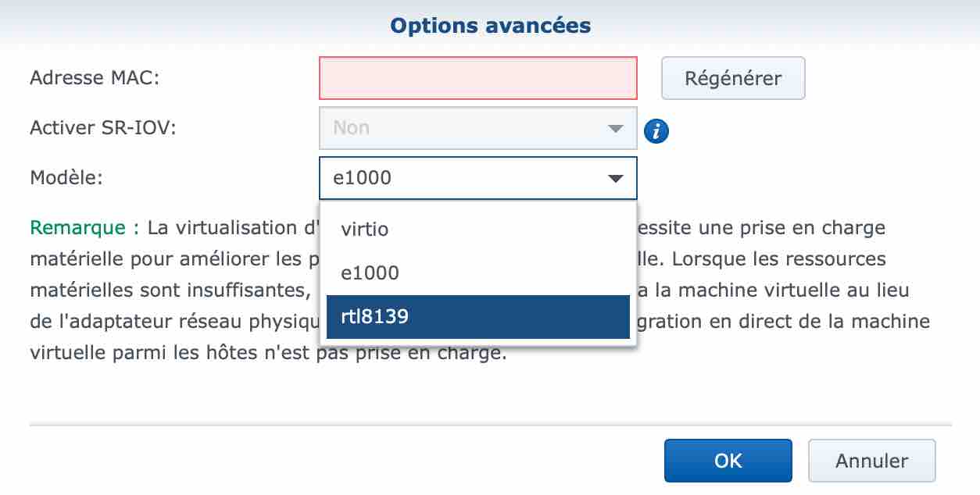The image size is (980, 495).
Task: Click the SR-IOV info icon
Action: point(656,131)
